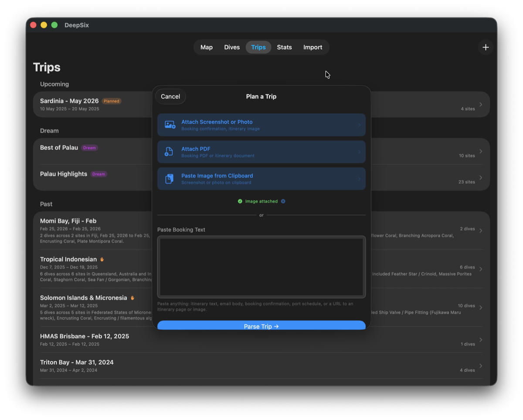Click the Plan a Trip dialog title
The image size is (523, 420).
pyautogui.click(x=261, y=96)
